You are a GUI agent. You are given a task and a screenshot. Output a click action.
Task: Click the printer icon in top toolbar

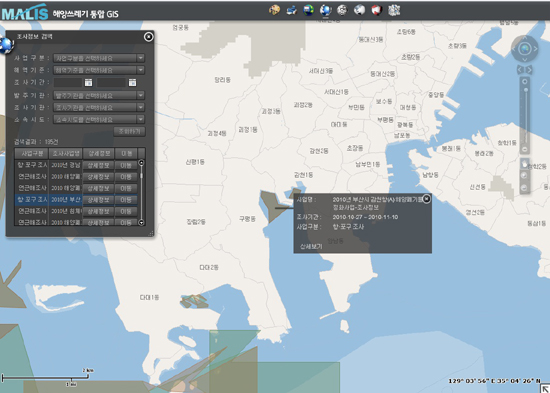tap(291, 10)
